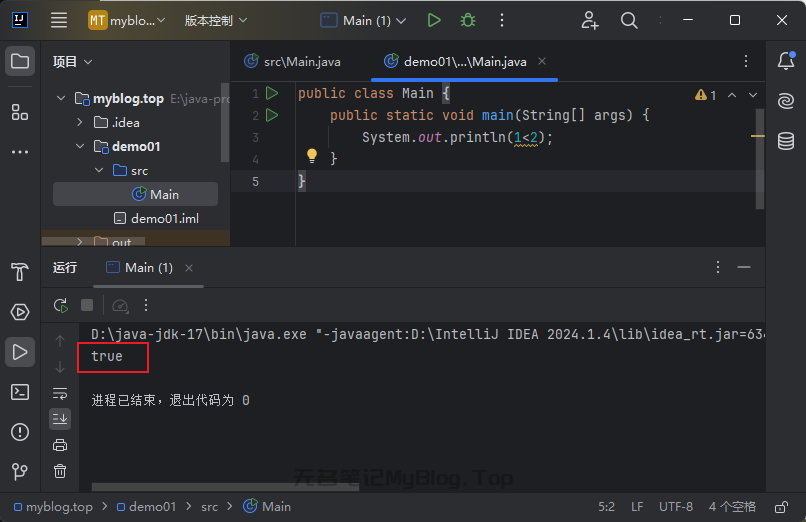This screenshot has width=806, height=522.
Task: Click the console horizontal scrollbar
Action: (x=225, y=487)
